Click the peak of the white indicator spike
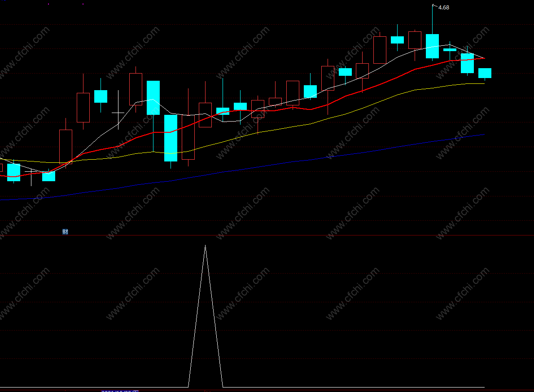 click(206, 246)
